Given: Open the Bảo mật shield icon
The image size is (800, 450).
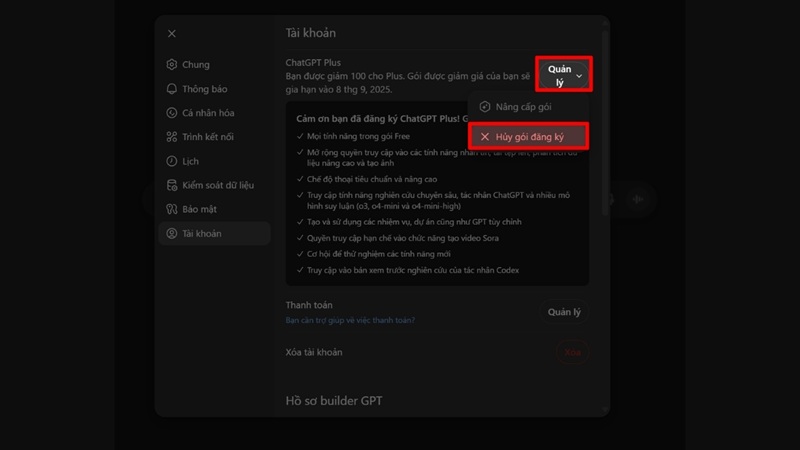Looking at the screenshot, I should pyautogui.click(x=172, y=209).
